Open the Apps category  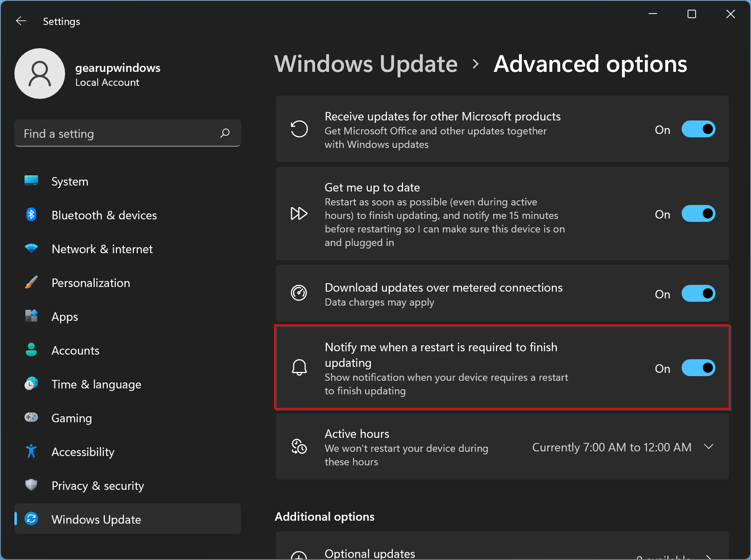click(128, 317)
